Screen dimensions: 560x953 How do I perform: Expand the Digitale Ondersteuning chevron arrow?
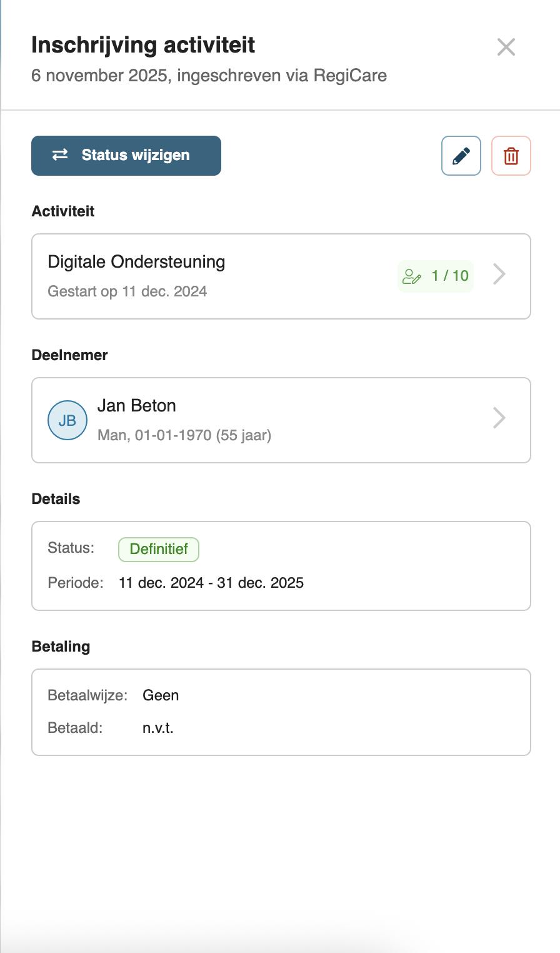pyautogui.click(x=499, y=275)
